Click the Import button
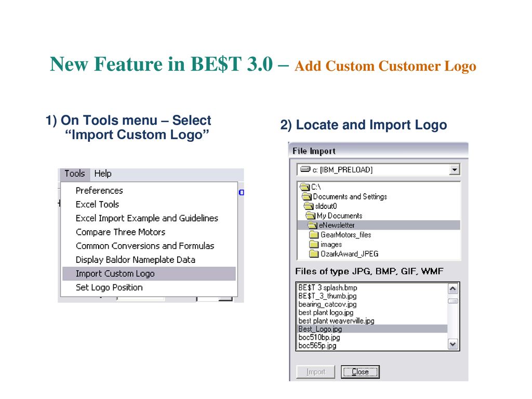Viewport: 532px width, 399px height. 315,372
